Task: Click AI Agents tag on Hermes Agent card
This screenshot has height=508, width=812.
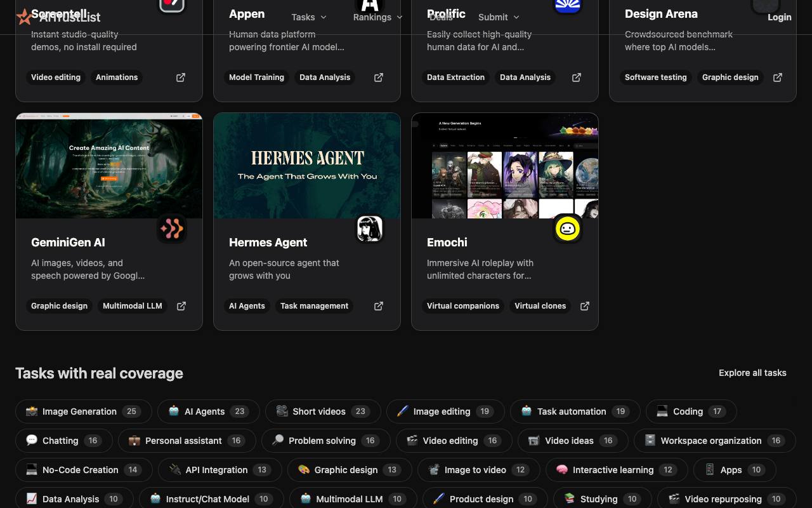Action: pos(247,306)
